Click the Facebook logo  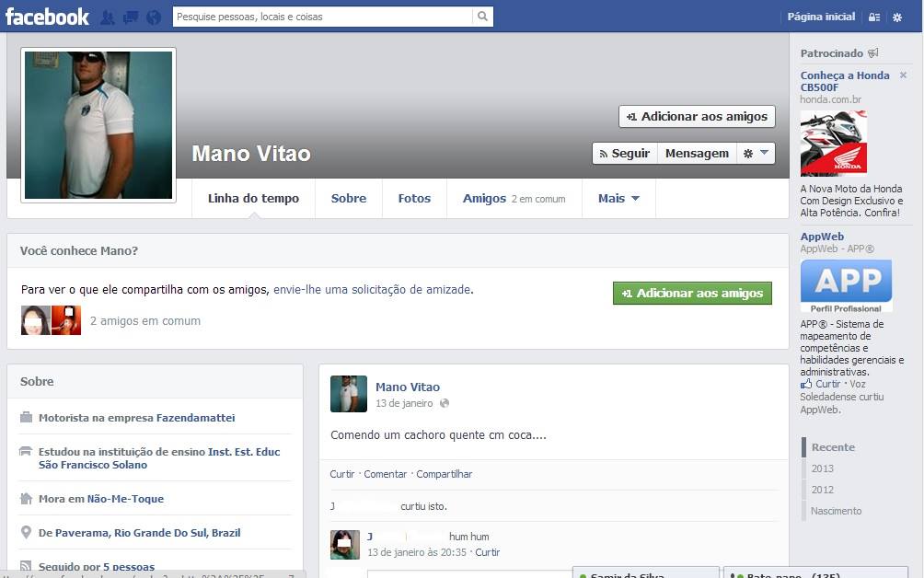(47, 17)
